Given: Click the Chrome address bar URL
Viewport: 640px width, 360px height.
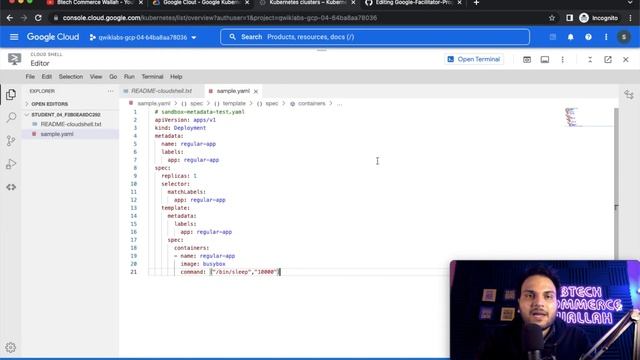Looking at the screenshot, I should tap(220, 18).
